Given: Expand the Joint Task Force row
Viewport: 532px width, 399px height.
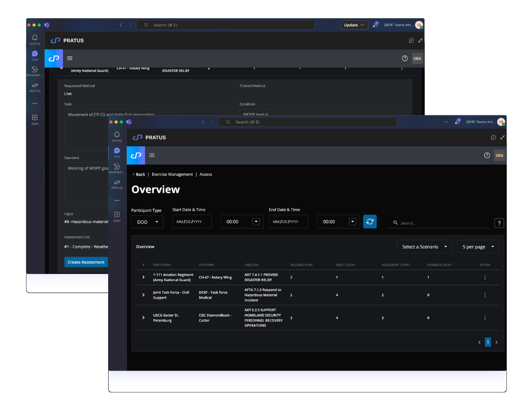Looking at the screenshot, I should (x=143, y=295).
